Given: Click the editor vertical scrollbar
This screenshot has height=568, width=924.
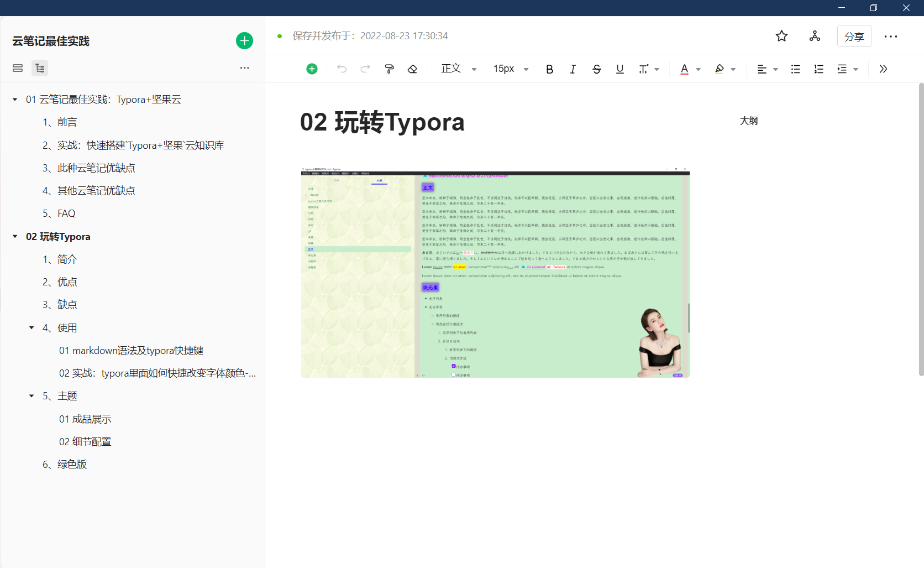Looking at the screenshot, I should click(x=921, y=230).
